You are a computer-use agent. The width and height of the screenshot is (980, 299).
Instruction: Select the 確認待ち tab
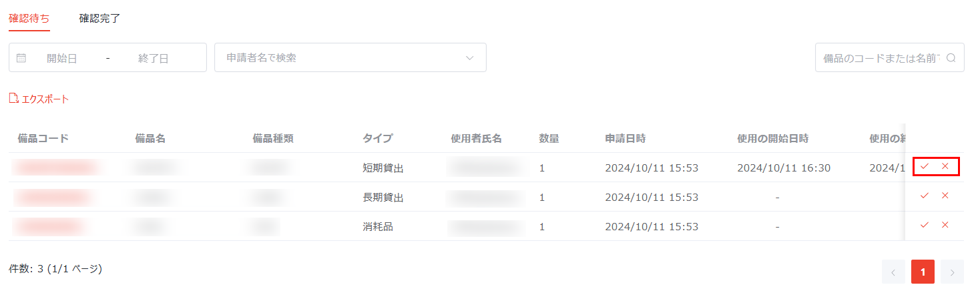(x=29, y=18)
